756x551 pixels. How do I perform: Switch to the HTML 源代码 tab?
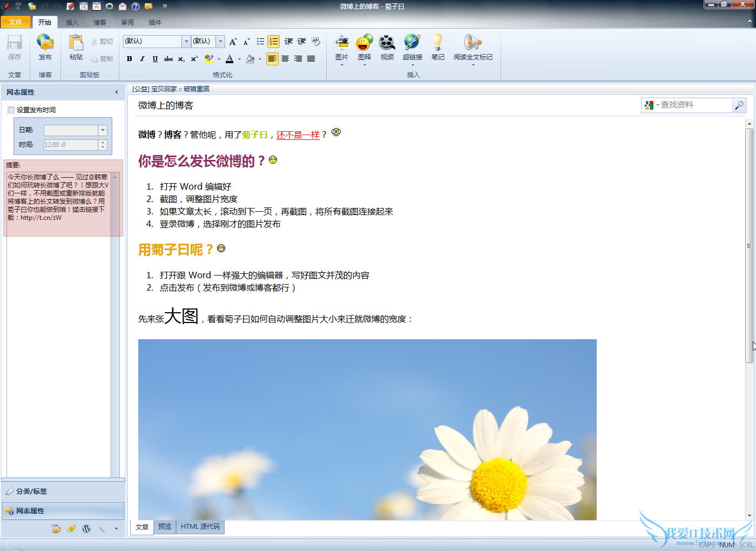click(200, 527)
